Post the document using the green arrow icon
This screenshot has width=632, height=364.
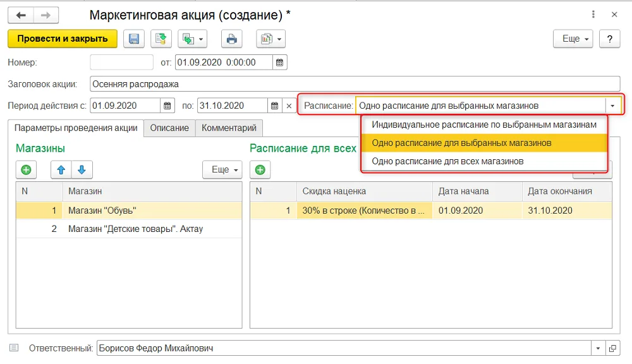(x=161, y=39)
